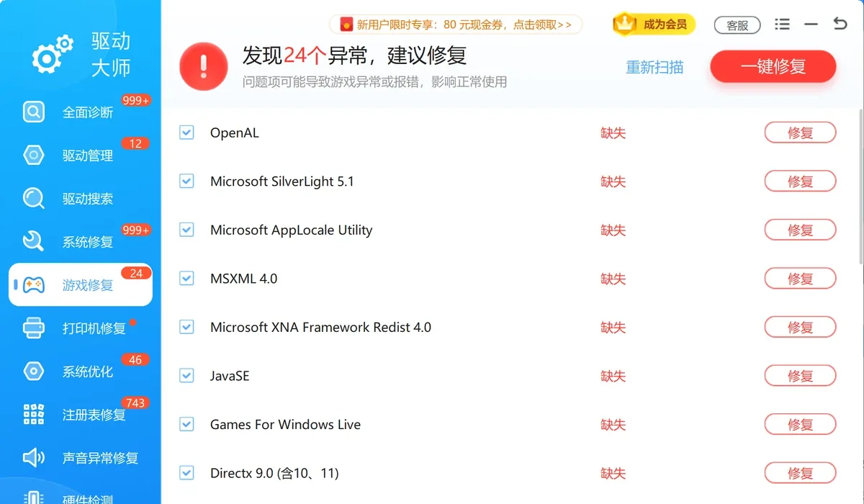Uncheck the Microsoft SilverLight 5.1 checkbox
The height and width of the screenshot is (504, 864).
tap(186, 181)
